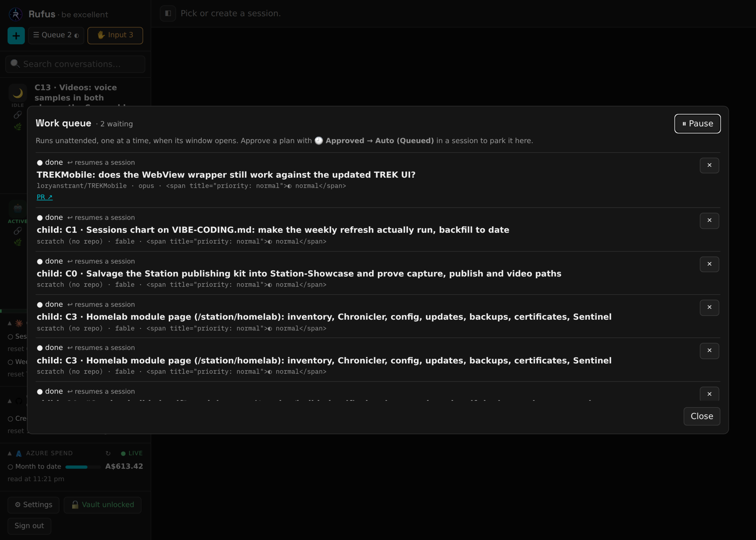Click the Month to date spend bar

coord(83,467)
